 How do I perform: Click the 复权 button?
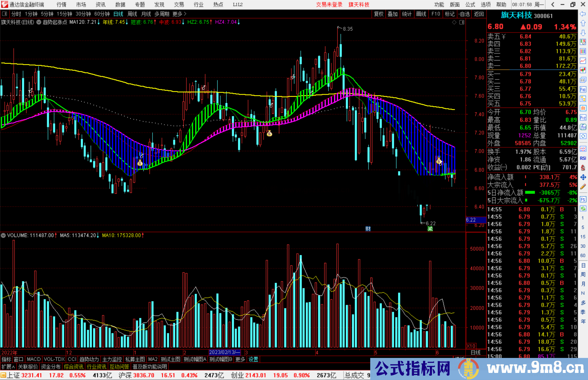pyautogui.click(x=378, y=14)
